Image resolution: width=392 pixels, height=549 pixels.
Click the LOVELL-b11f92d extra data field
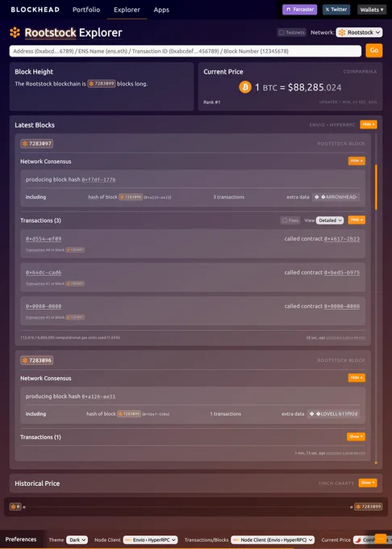pyautogui.click(x=334, y=414)
